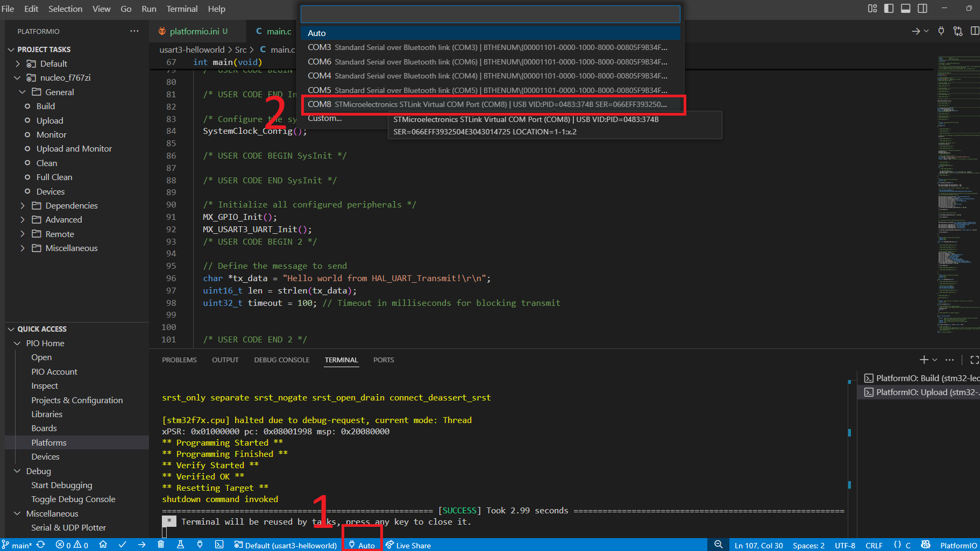Toggle the primary side bar layout button
The image size is (980, 551).
(889, 9)
